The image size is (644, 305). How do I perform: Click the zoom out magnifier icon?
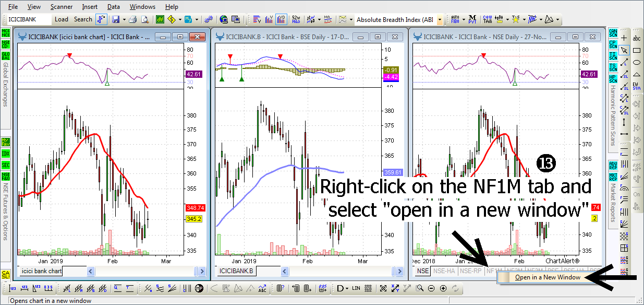pos(432,288)
